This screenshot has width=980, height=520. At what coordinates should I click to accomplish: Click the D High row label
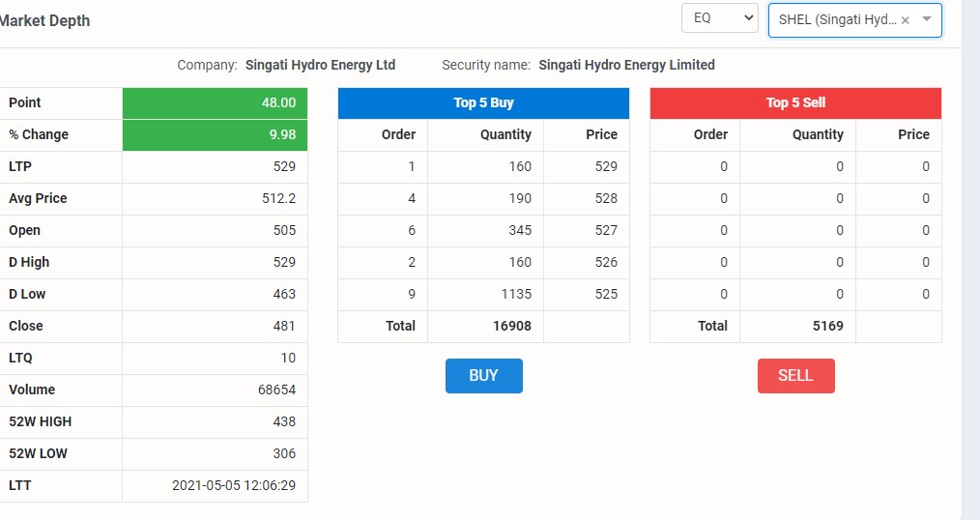click(29, 262)
